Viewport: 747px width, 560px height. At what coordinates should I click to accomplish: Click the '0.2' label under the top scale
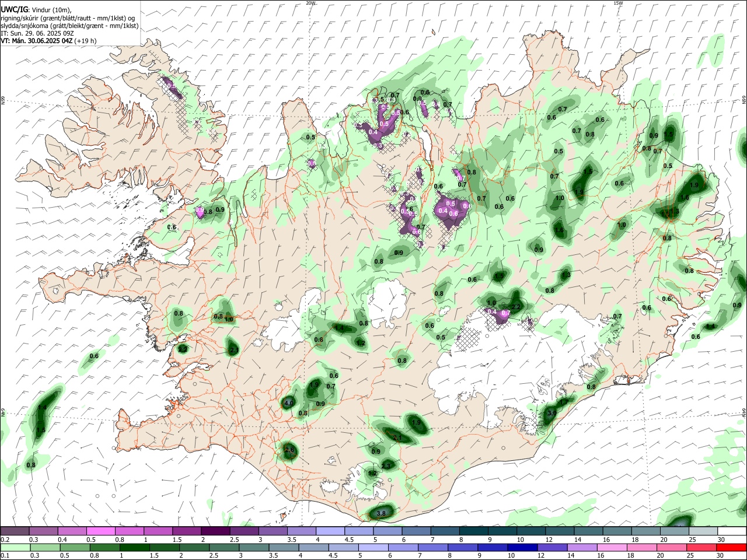point(5,540)
